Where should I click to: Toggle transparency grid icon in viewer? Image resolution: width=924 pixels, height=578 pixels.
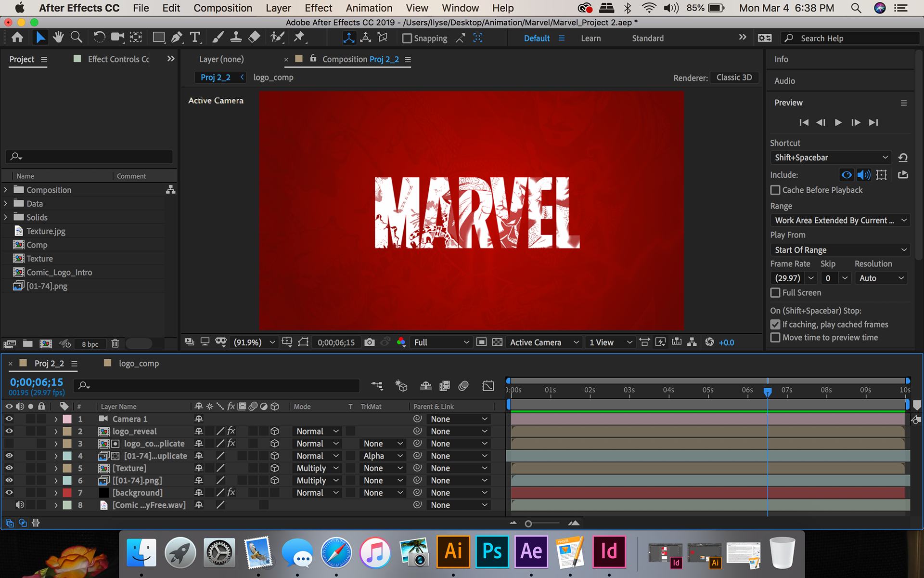point(497,342)
